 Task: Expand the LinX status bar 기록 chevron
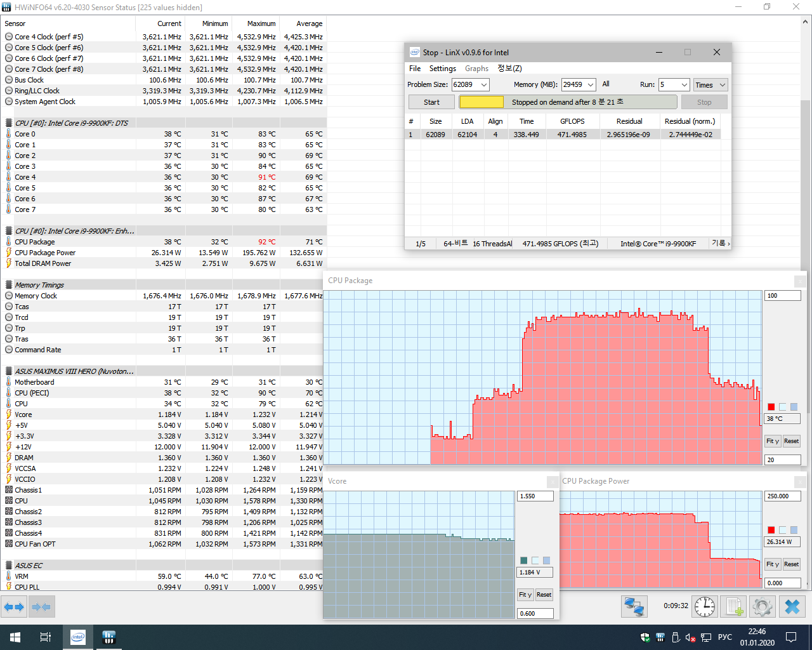pyautogui.click(x=729, y=244)
